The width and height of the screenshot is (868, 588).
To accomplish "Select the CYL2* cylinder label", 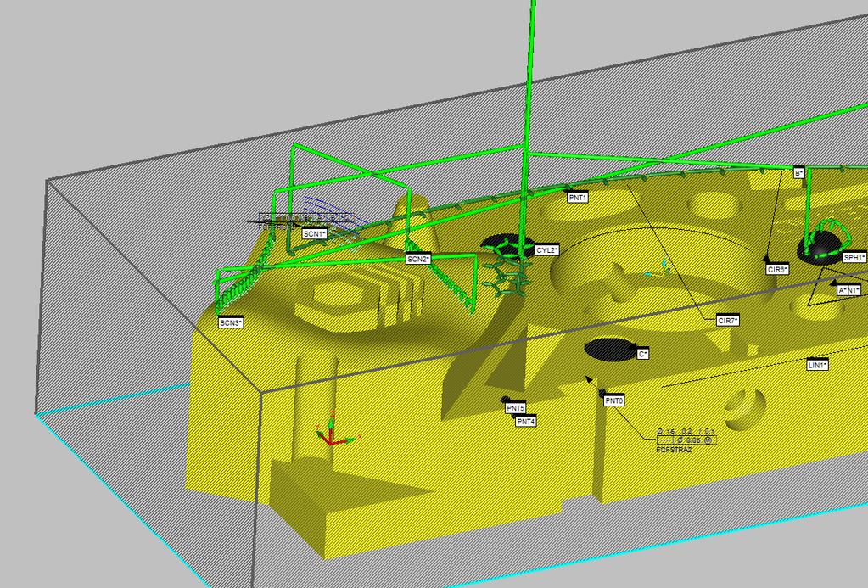I will 546,250.
